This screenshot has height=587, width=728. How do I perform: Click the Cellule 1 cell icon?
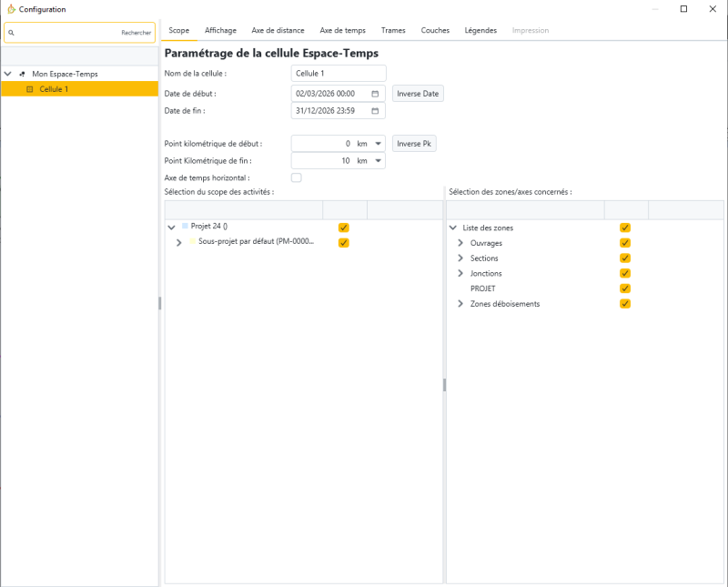click(29, 89)
